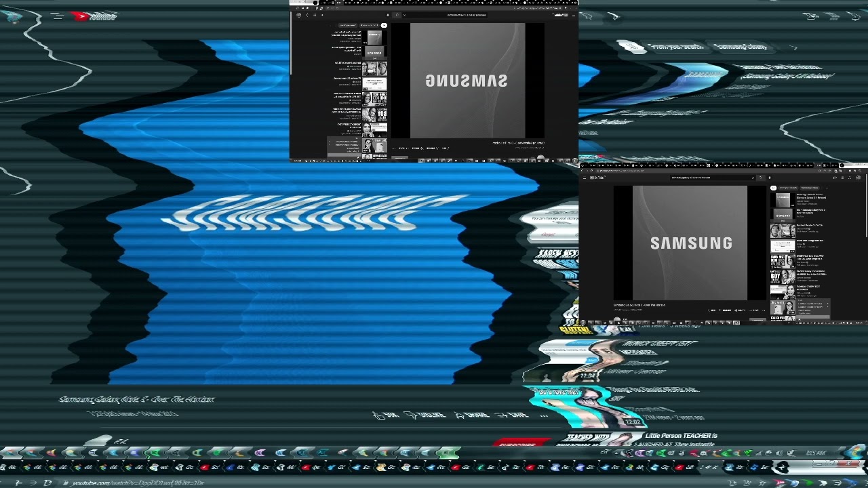Select 'Samsung Galaxy' chip in bottom-right window
Image resolution: width=868 pixels, height=488 pixels.
[809, 188]
